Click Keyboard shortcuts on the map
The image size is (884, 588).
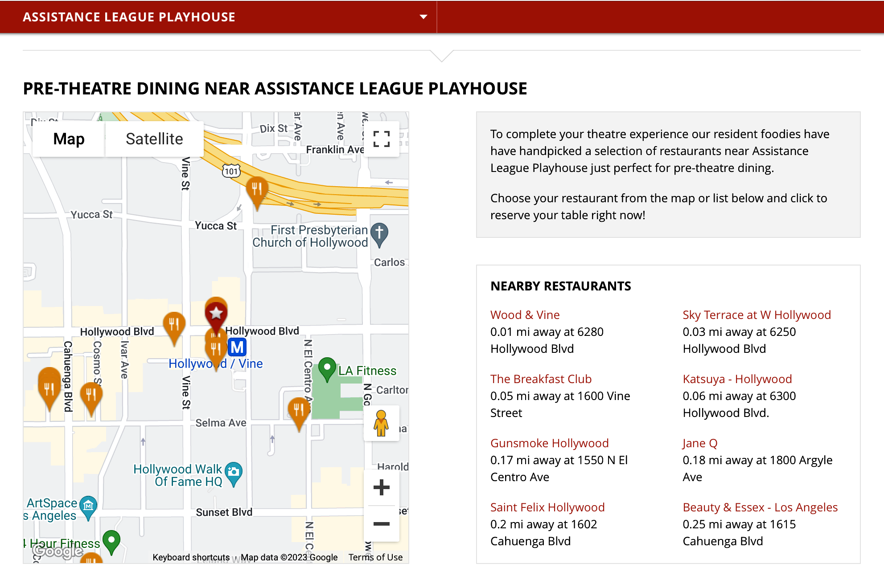click(191, 557)
